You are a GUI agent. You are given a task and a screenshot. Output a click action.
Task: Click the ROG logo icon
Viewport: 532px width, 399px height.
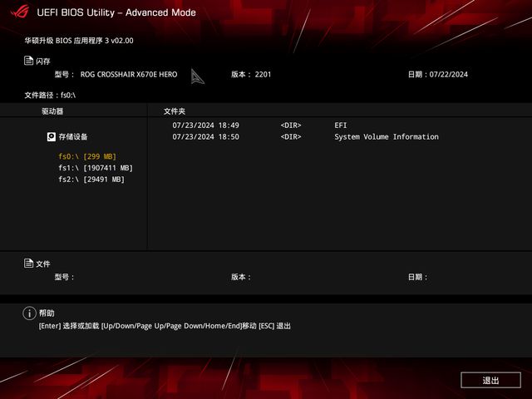tap(20, 12)
